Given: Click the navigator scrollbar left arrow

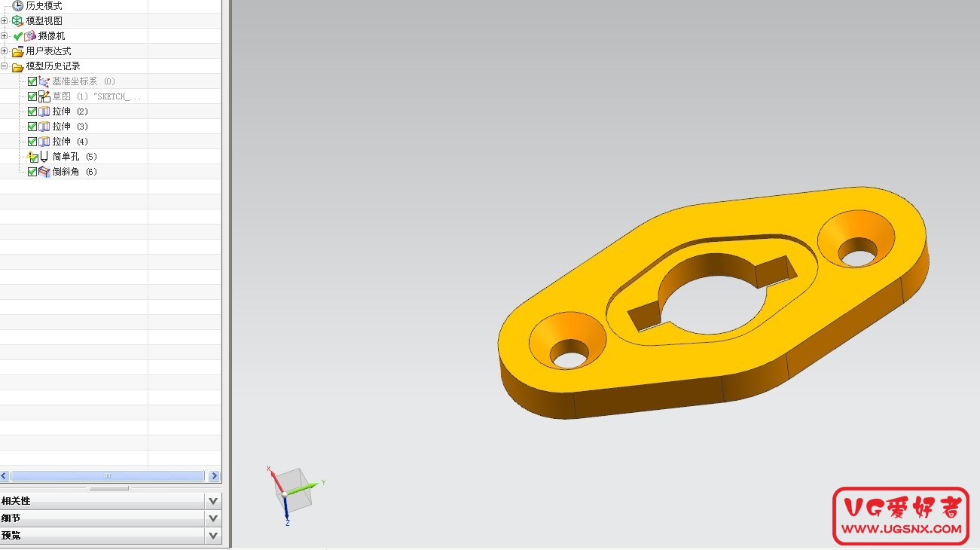Looking at the screenshot, I should click(5, 476).
